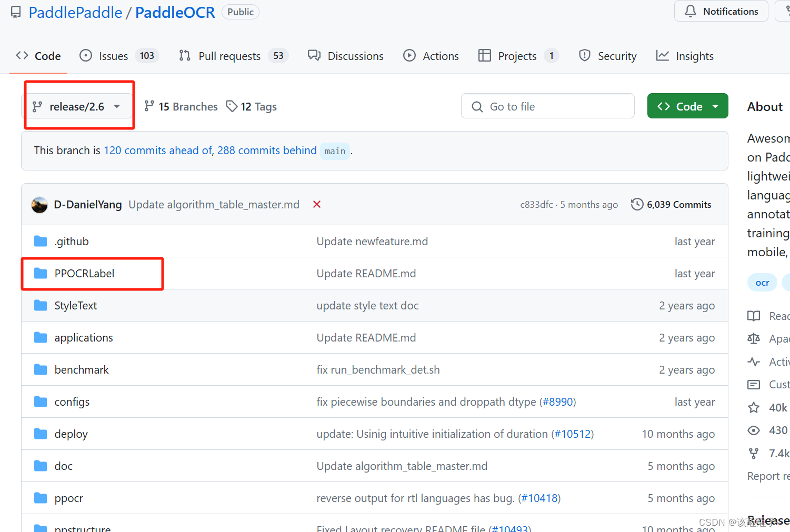Open pull request #10418 link

click(539, 498)
